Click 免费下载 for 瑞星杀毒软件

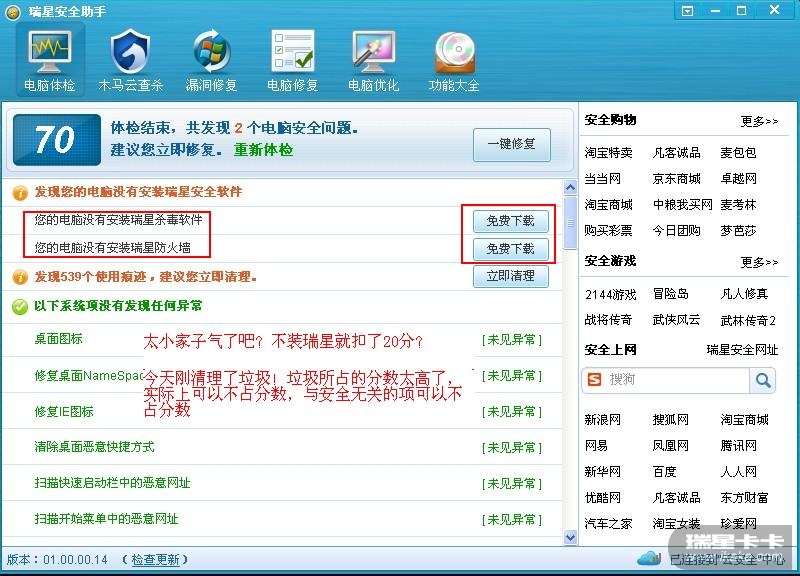pyautogui.click(x=511, y=221)
